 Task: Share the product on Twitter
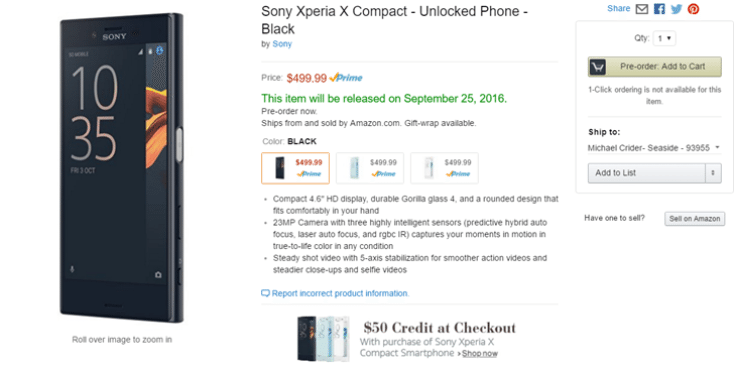676,9
